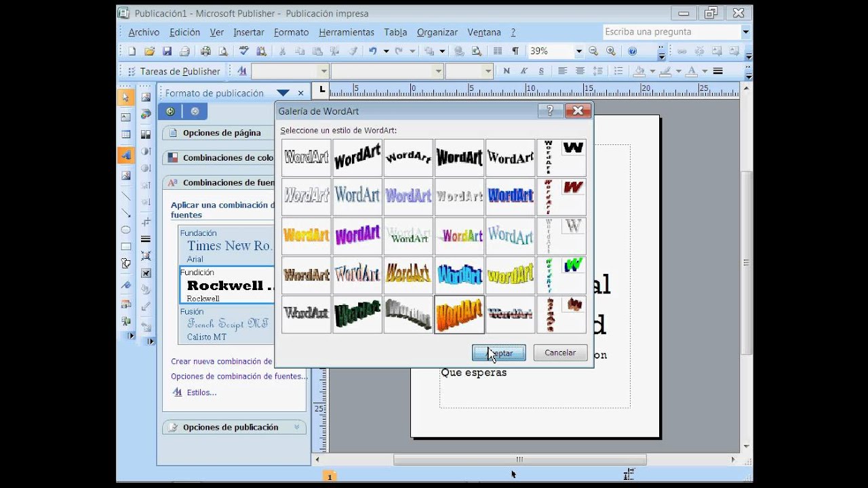Image resolution: width=868 pixels, height=488 pixels.
Task: Choose the Fusión French Script font scheme
Action: 227,324
